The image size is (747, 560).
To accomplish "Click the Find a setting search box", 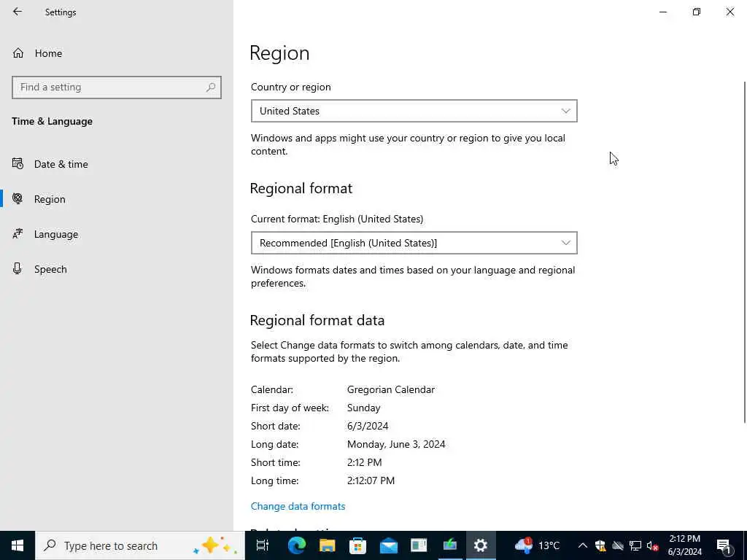I will 117,87.
